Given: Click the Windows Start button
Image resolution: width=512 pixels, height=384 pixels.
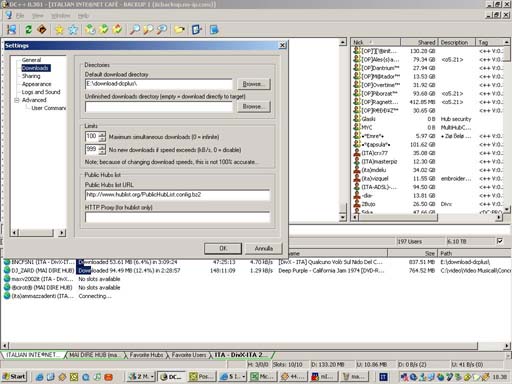Looking at the screenshot, I should point(14,377).
